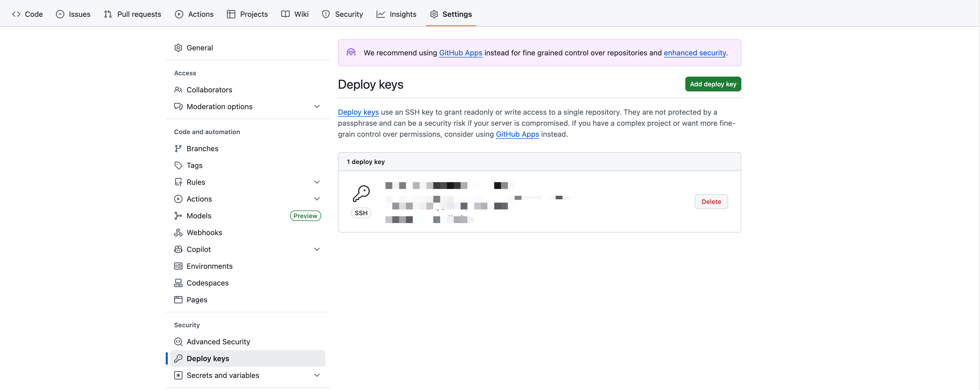Delete the listed SSH deploy key
The image size is (980, 390).
[x=711, y=202]
